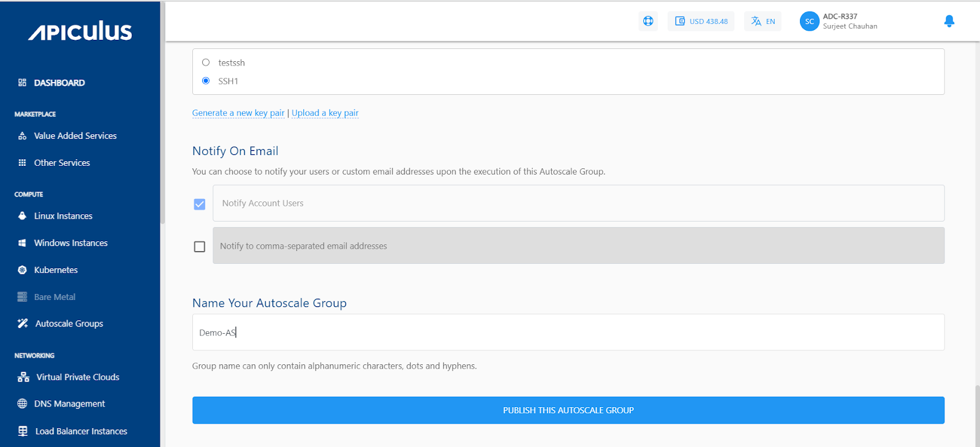The height and width of the screenshot is (447, 980).
Task: Click the Dashboard grid icon
Action: point(23,83)
